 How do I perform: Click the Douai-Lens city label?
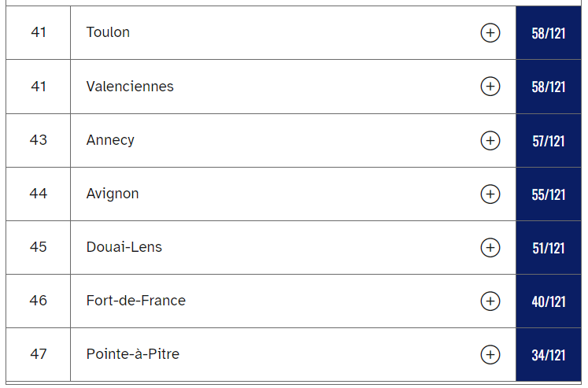point(124,247)
